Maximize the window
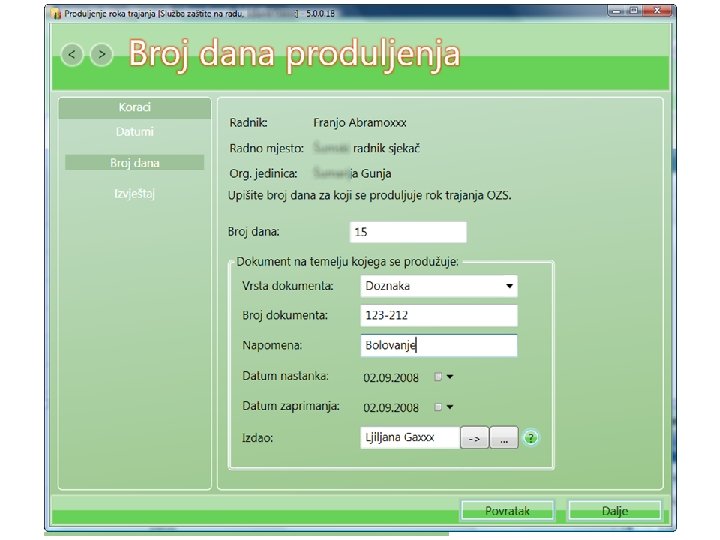720x540 pixels. coord(634,11)
